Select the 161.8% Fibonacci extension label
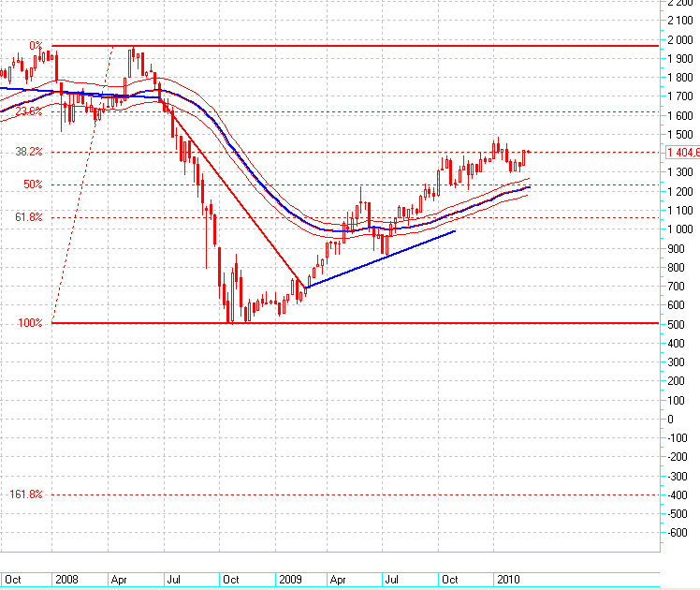The width and height of the screenshot is (700, 590). click(26, 494)
